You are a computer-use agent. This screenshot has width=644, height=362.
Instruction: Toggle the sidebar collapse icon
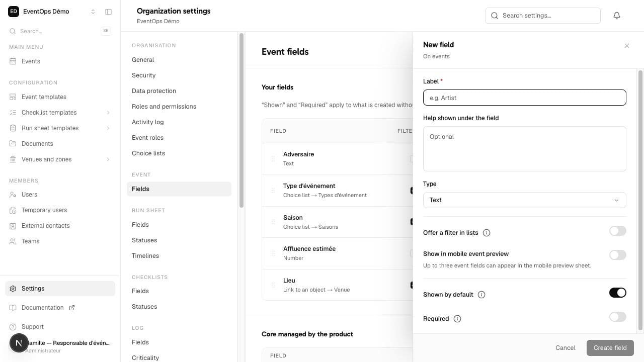[108, 12]
